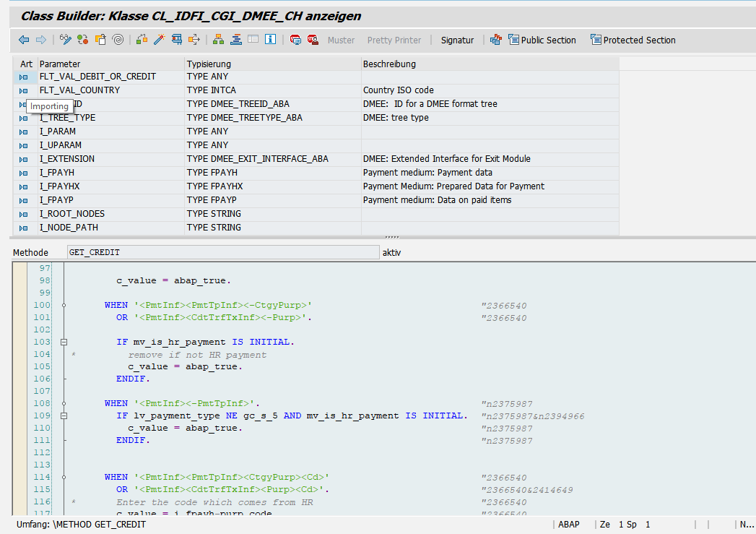The height and width of the screenshot is (534, 756).
Task: Click the comment 'remove if not HR payment'
Action: 197,355
